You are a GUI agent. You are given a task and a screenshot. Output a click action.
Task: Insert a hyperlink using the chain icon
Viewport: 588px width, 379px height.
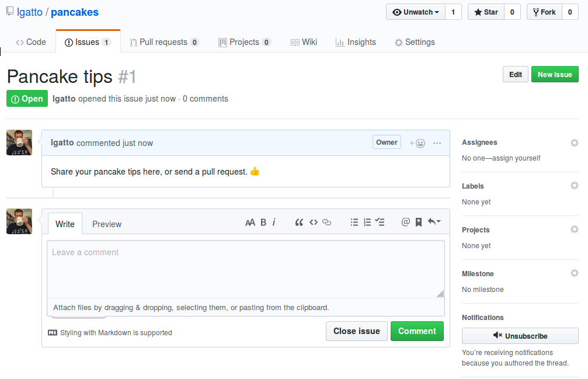(326, 222)
